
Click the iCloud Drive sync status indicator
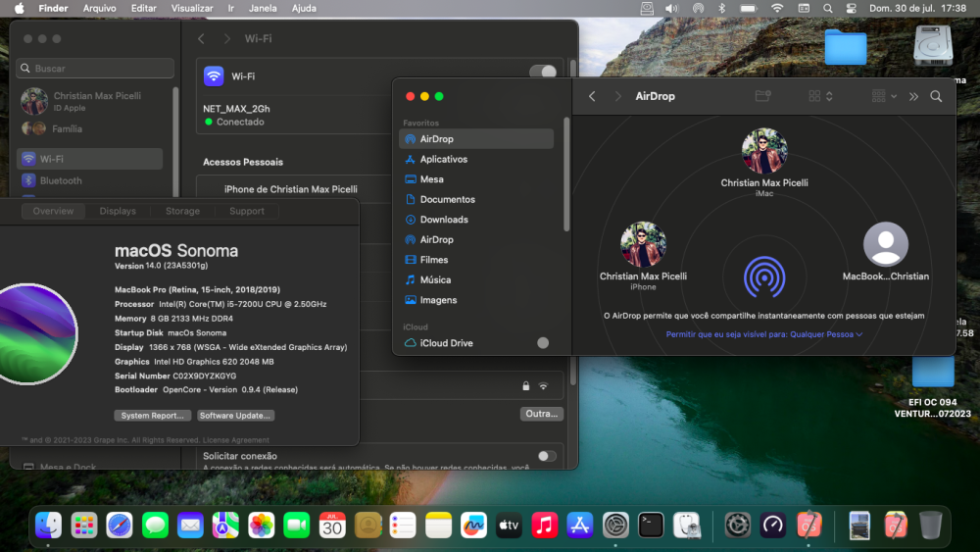[x=543, y=342]
